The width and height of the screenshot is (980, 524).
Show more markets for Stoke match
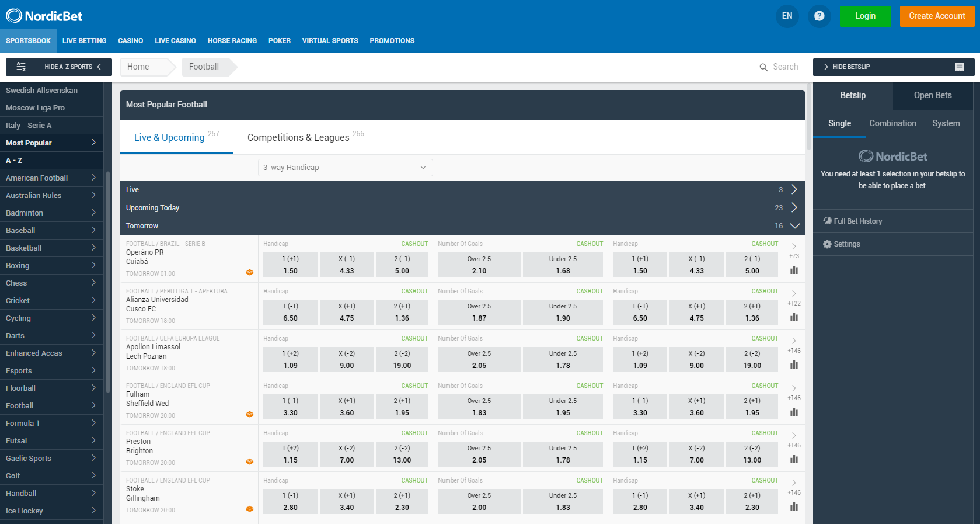click(x=794, y=487)
